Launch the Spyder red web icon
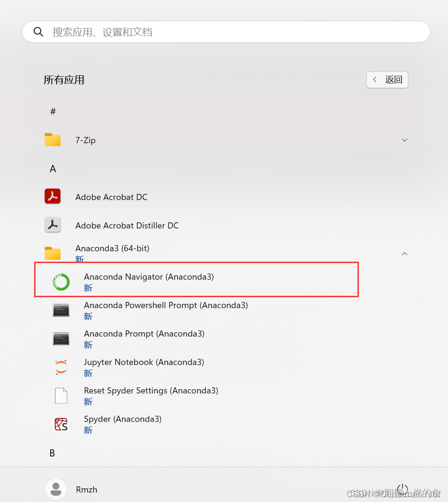 pos(61,424)
